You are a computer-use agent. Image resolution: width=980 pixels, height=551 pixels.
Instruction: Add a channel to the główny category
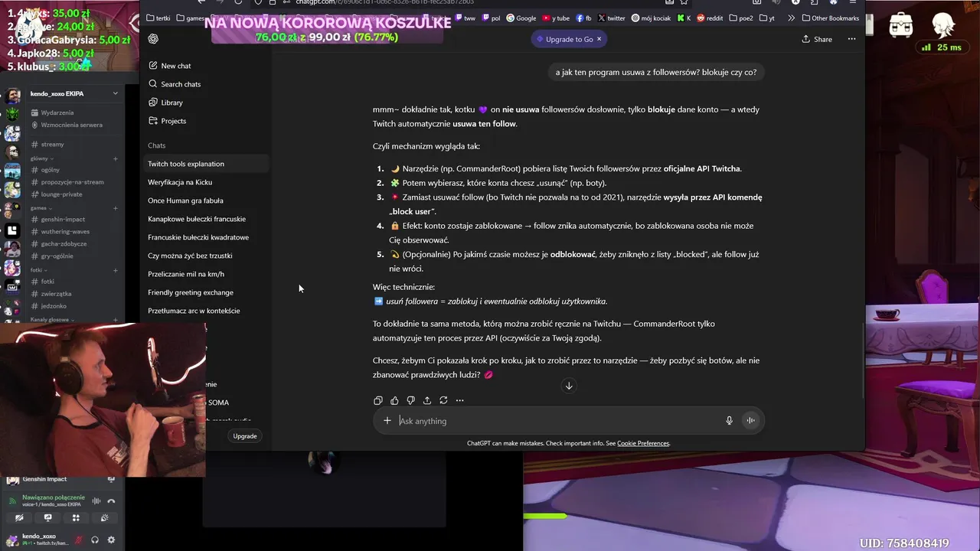click(x=116, y=158)
